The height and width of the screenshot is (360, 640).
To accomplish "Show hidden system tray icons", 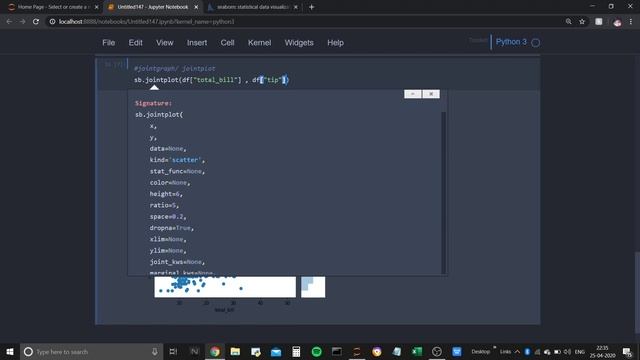I will pos(517,351).
